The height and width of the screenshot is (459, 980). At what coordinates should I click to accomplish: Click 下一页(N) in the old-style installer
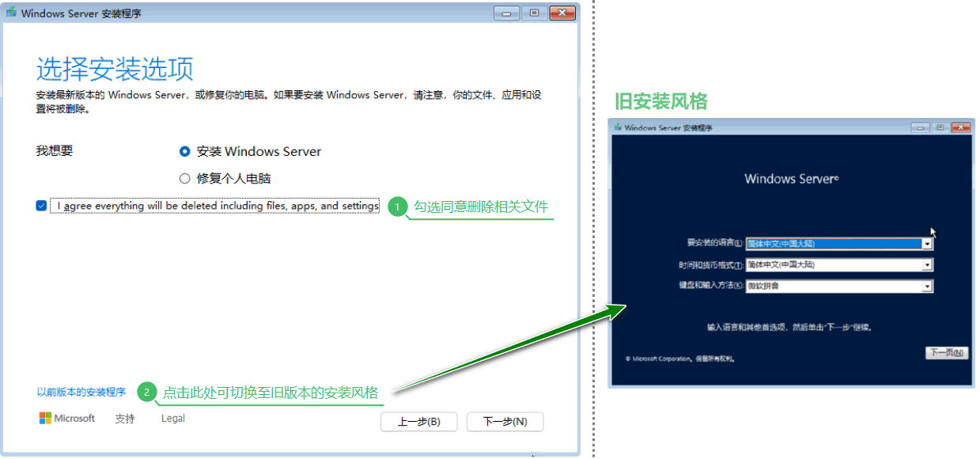point(946,352)
